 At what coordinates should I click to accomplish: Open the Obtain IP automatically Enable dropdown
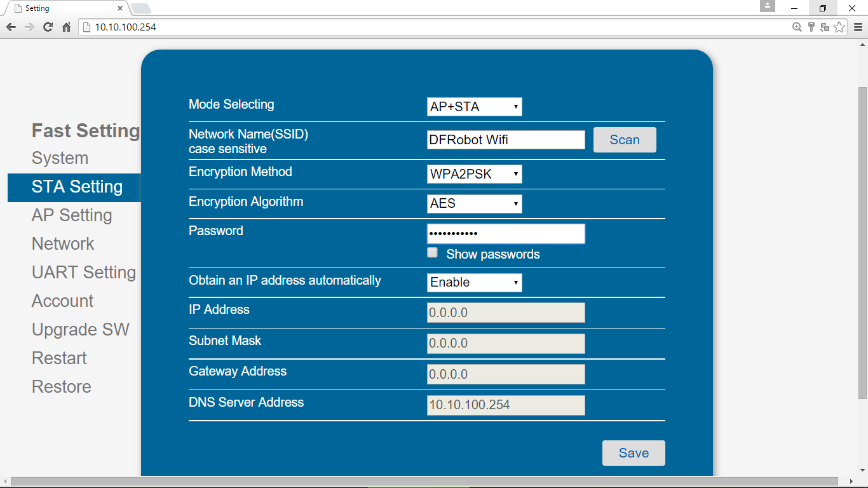(475, 282)
